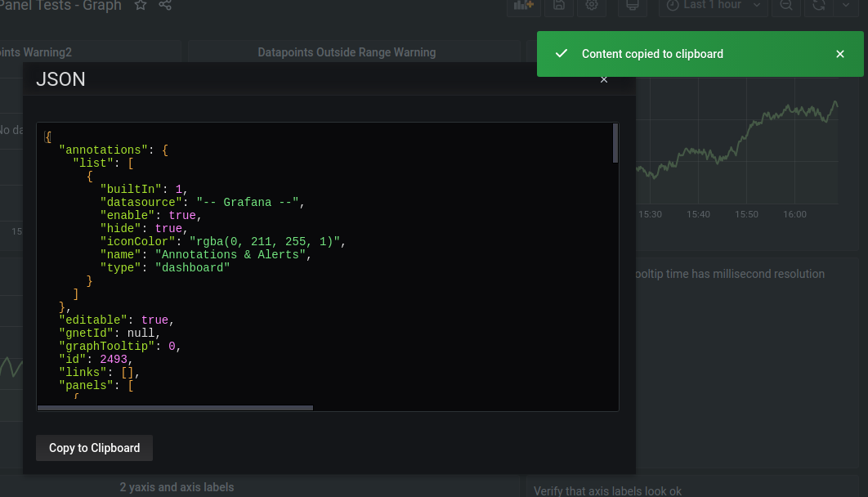Click the Copy to Clipboard button
The height and width of the screenshot is (497, 868).
pyautogui.click(x=94, y=448)
